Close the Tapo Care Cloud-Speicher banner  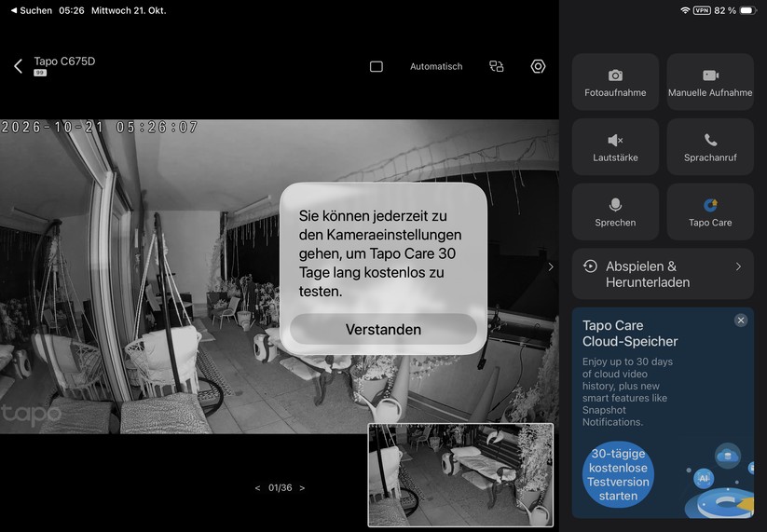tap(741, 321)
